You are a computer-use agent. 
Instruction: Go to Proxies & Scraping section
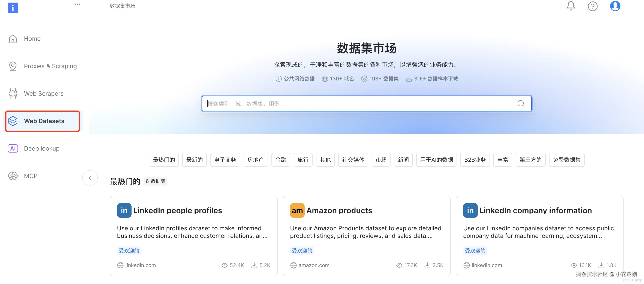(x=50, y=66)
